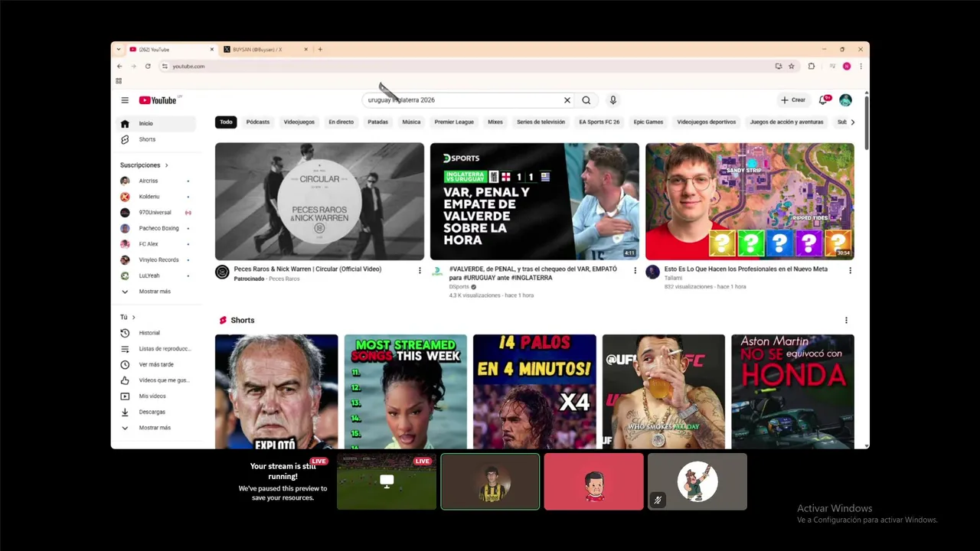Open the Chrome three-dot menu
The height and width of the screenshot is (551, 980).
click(x=861, y=67)
